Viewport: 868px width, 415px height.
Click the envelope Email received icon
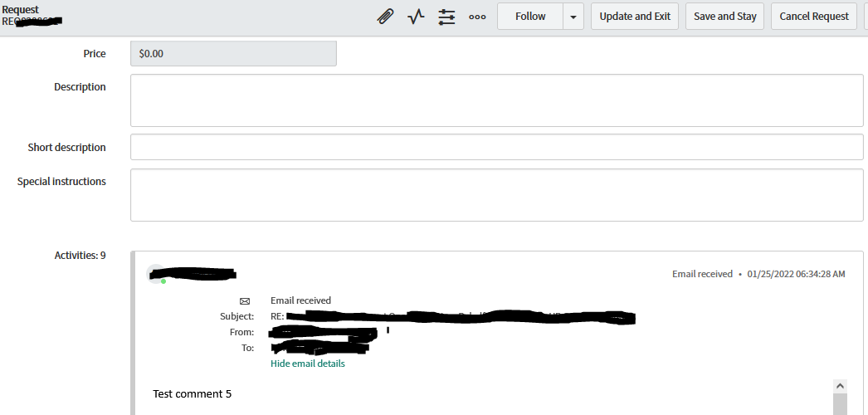(245, 301)
